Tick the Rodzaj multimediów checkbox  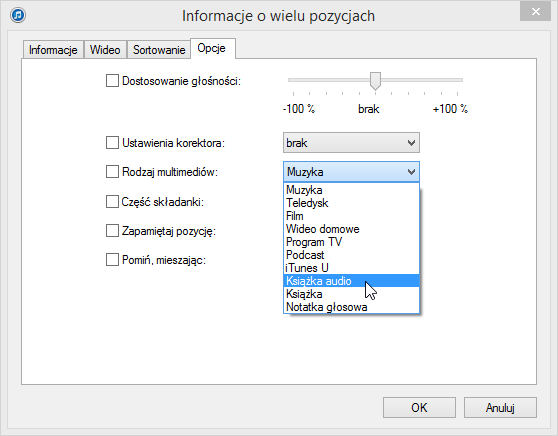(x=112, y=172)
